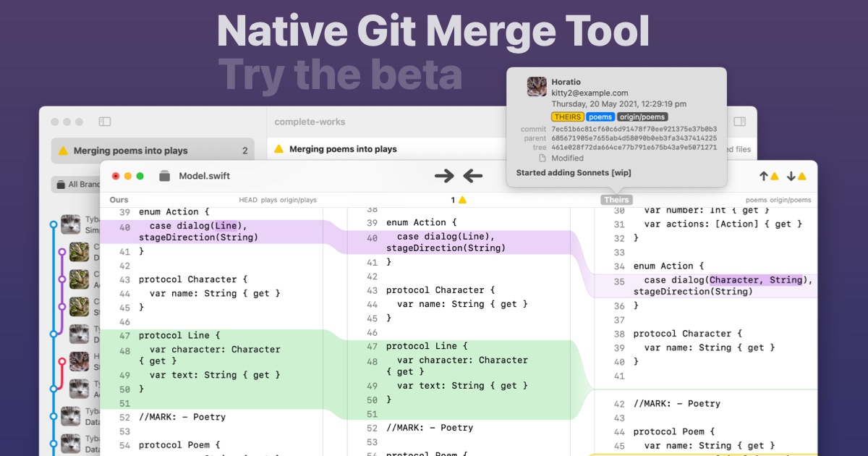Image resolution: width=868 pixels, height=456 pixels.
Task: Select the Merging poems into plays sidebar row
Action: pyautogui.click(x=153, y=151)
